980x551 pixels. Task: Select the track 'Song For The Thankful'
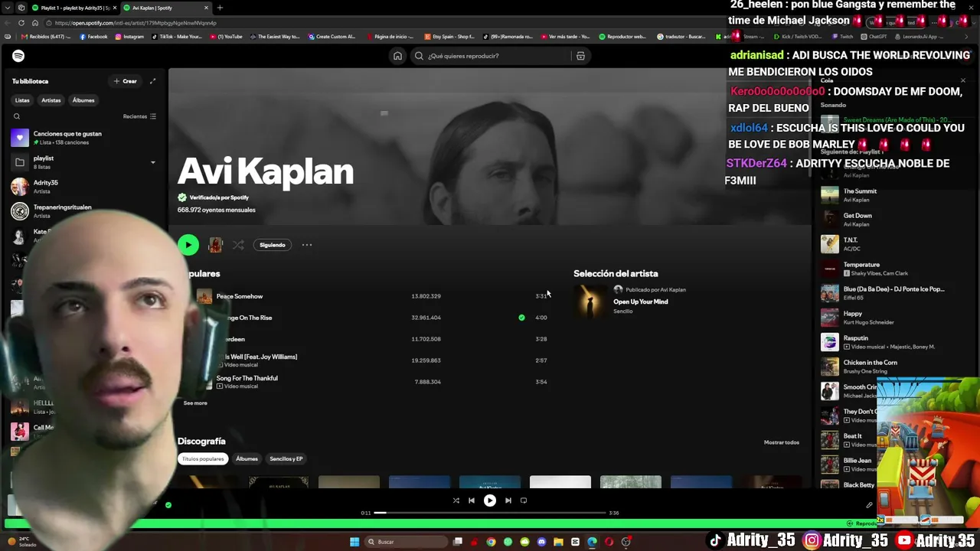(247, 378)
